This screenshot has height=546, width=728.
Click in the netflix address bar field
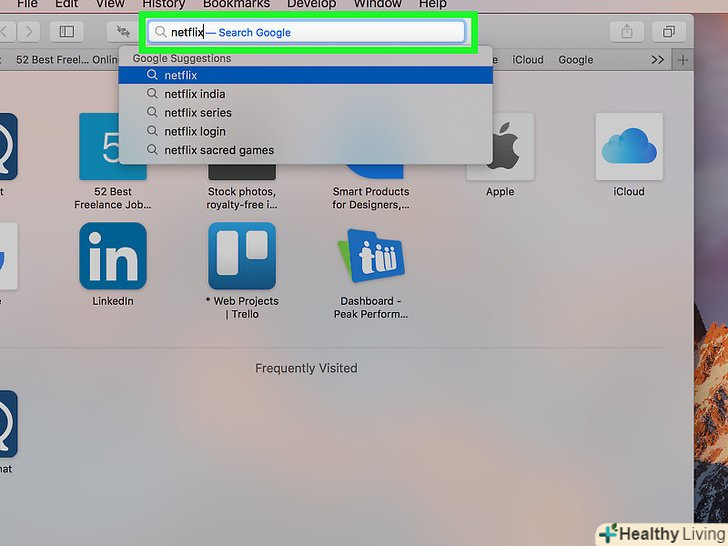coord(306,32)
